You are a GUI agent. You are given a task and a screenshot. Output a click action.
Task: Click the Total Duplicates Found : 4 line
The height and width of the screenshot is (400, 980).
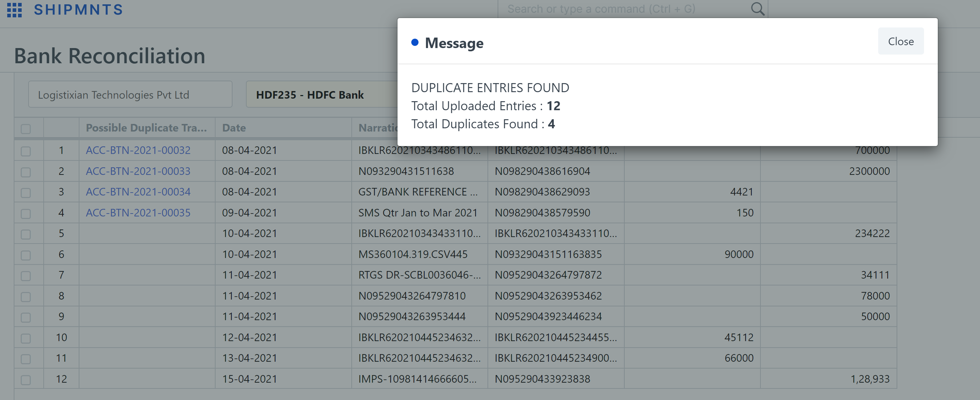483,124
